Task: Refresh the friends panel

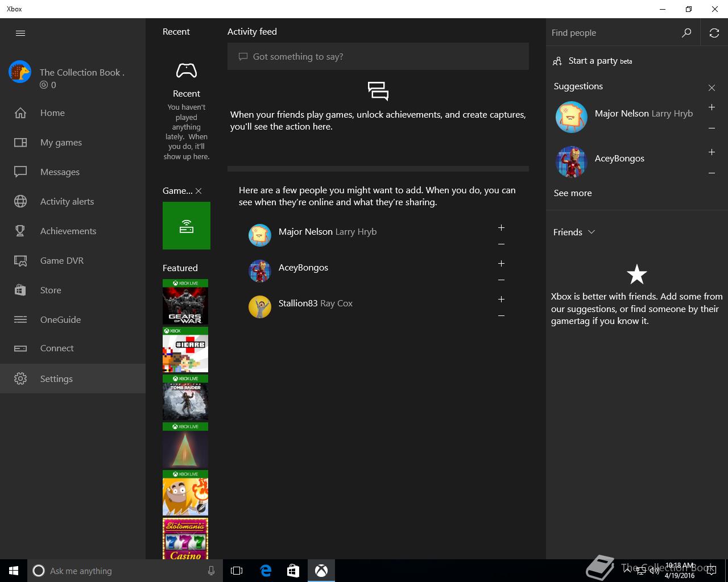Action: [714, 33]
